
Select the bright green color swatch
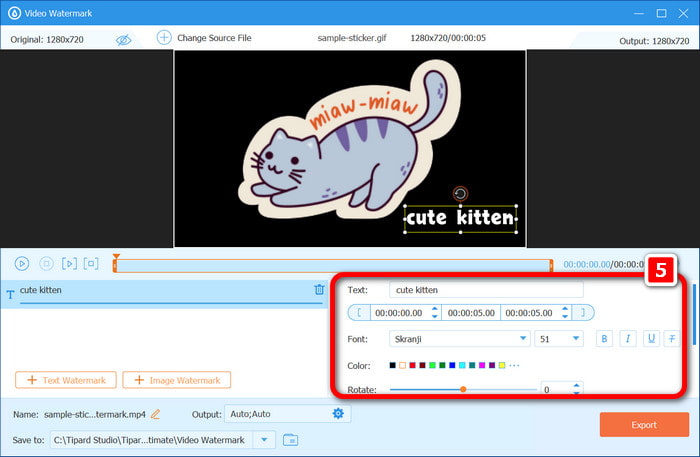click(x=432, y=365)
